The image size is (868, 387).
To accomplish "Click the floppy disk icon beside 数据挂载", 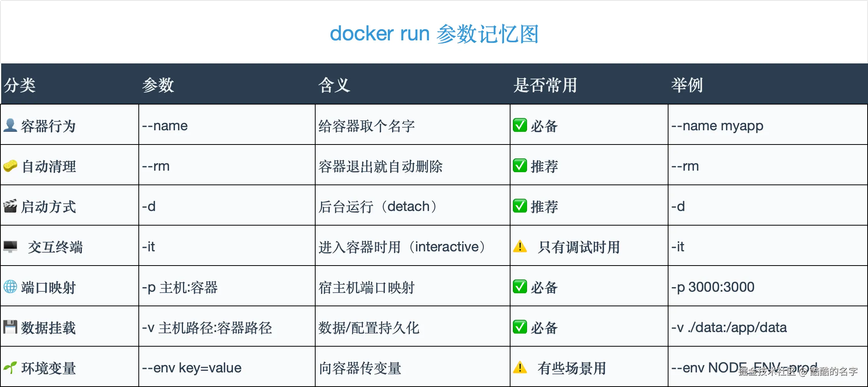I will pyautogui.click(x=10, y=327).
